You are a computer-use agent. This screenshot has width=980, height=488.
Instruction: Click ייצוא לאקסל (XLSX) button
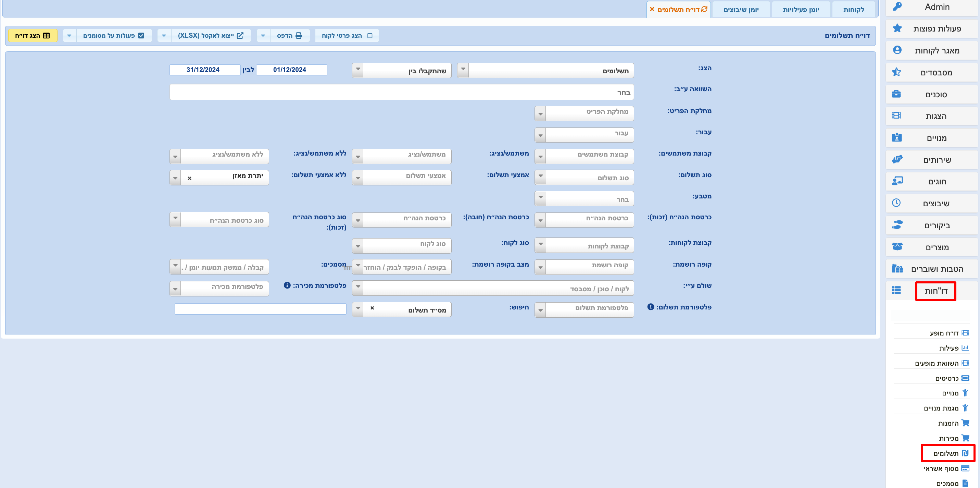click(211, 35)
